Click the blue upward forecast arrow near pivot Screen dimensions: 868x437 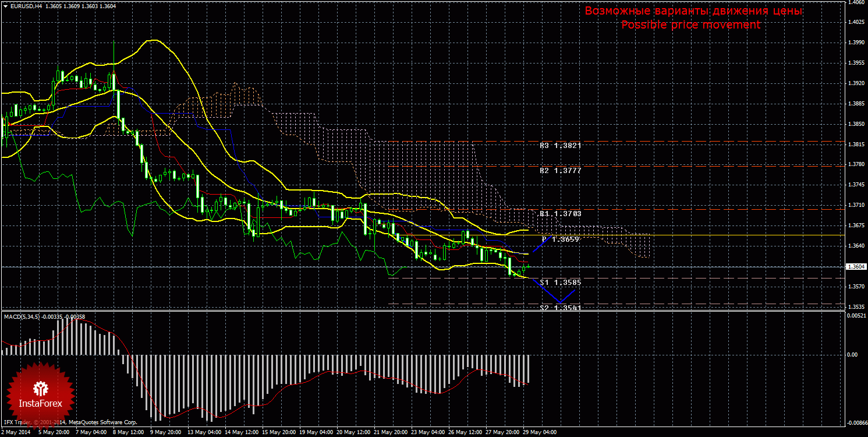[543, 245]
